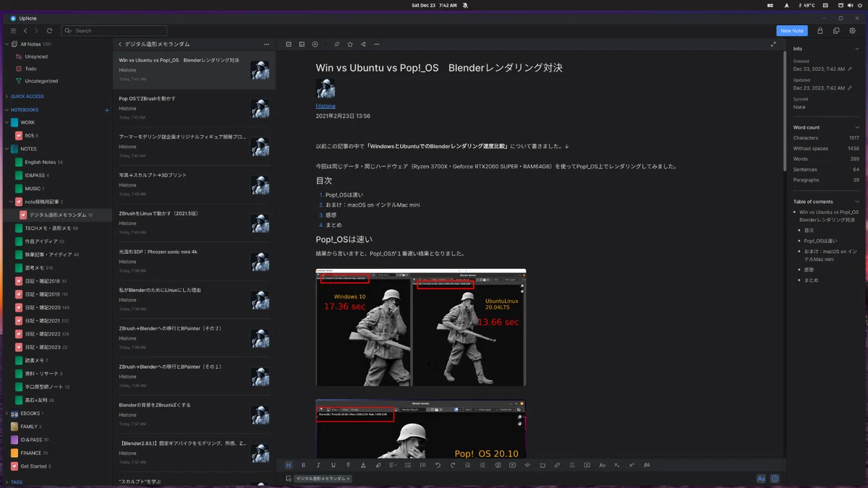
Task: Open the share options icon for this note
Action: tap(363, 44)
